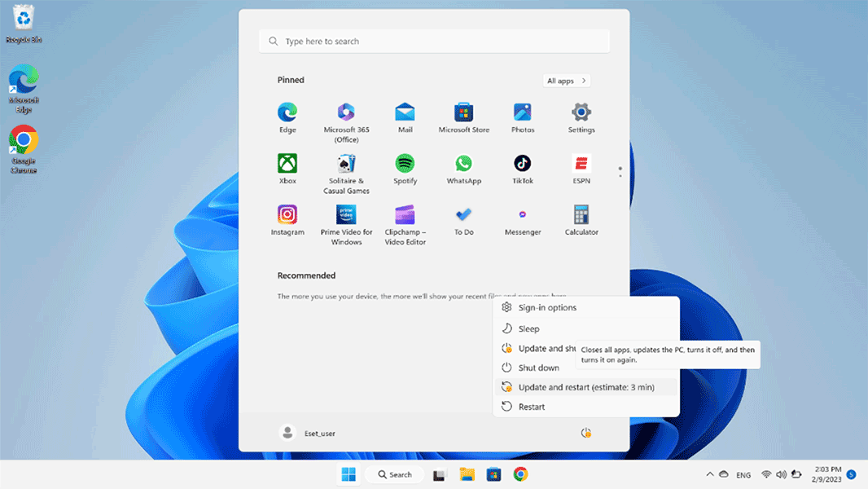This screenshot has height=489, width=868.
Task: Launch the Xbox app
Action: coord(287,164)
